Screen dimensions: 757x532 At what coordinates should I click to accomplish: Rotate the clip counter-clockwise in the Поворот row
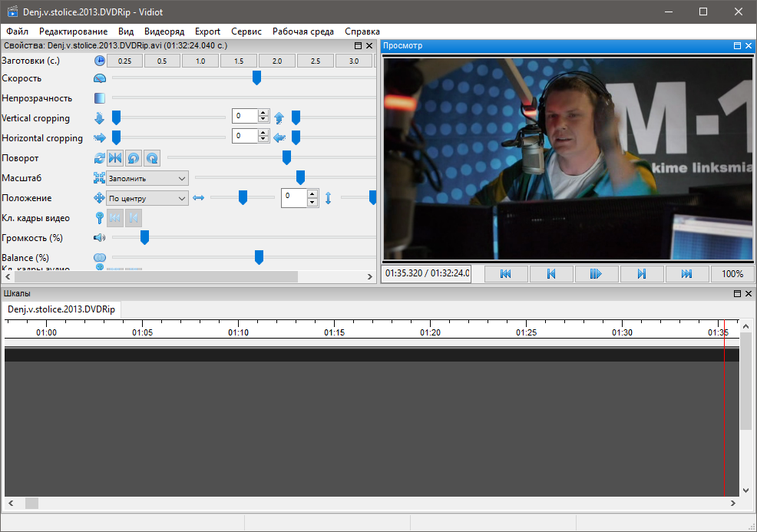point(134,158)
